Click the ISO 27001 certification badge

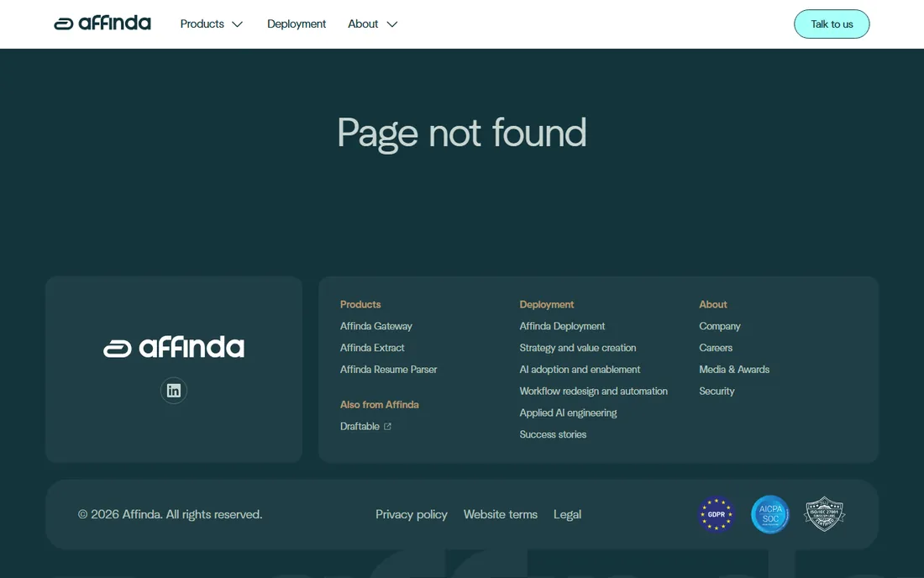(824, 514)
